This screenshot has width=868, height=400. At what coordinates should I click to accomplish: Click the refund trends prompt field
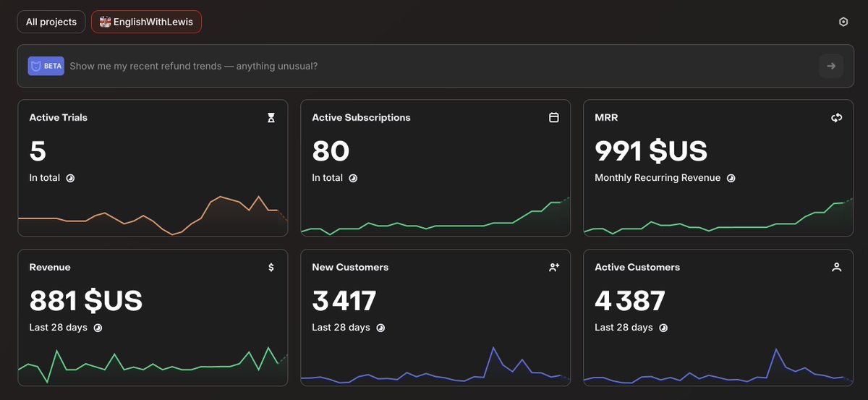click(434, 66)
